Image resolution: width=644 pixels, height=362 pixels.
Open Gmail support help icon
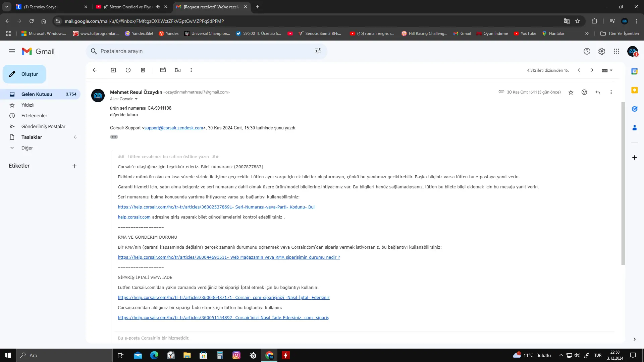coord(587,51)
